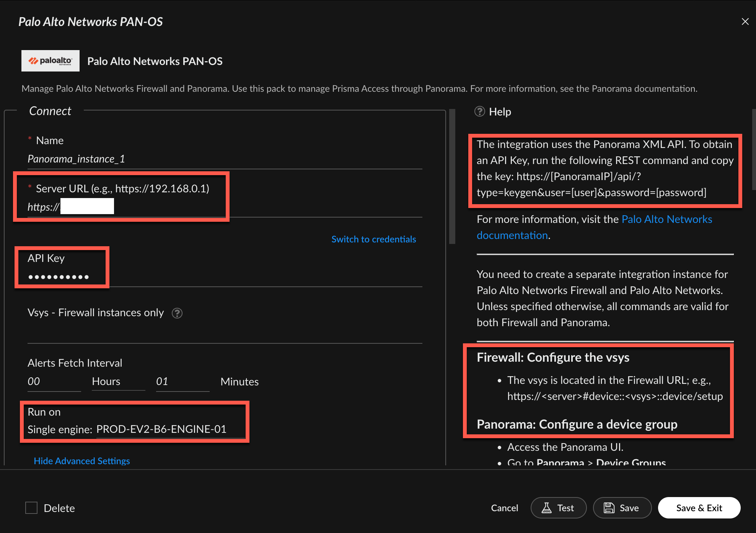Open the Run on engine selector
The width and height of the screenshot is (756, 533).
tap(171, 429)
